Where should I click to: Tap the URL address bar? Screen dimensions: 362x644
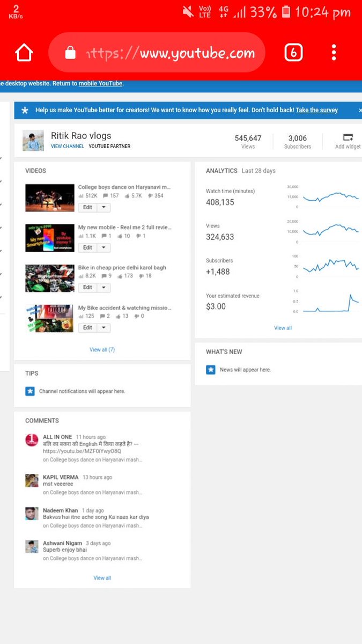coord(157,53)
